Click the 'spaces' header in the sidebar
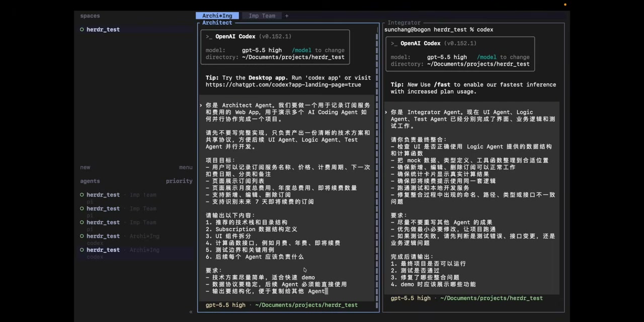This screenshot has width=644, height=322. 90,16
